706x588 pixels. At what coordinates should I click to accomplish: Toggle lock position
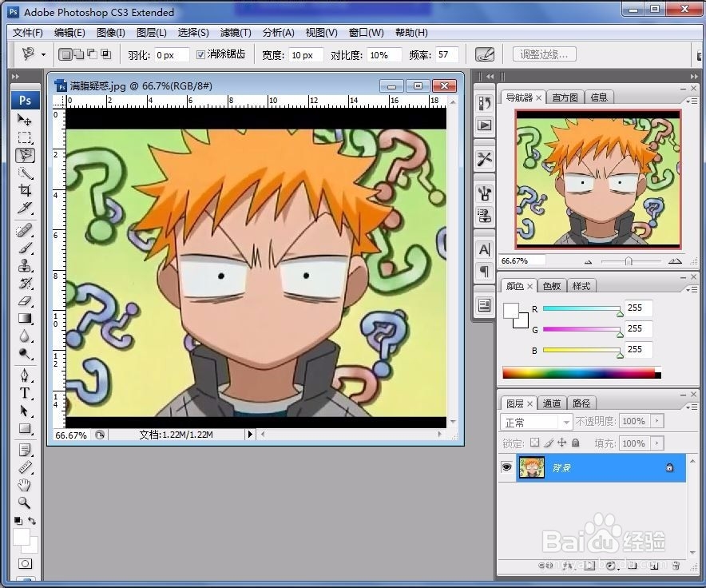(x=562, y=443)
